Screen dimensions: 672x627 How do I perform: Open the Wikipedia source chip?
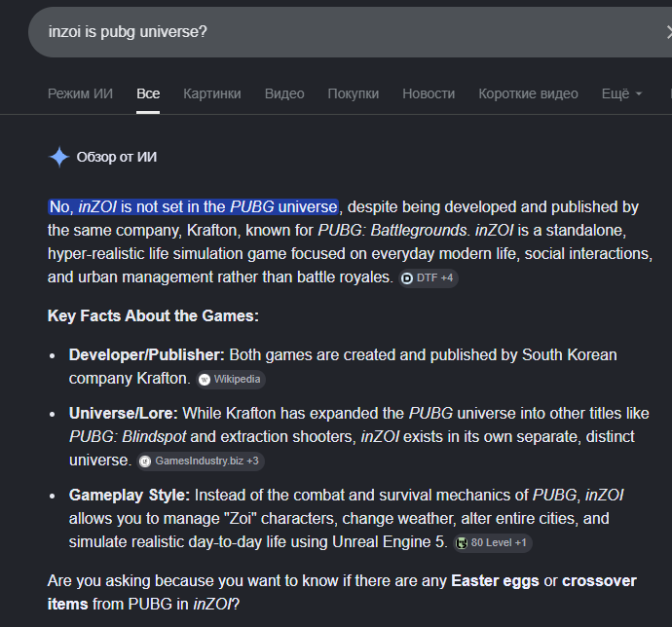(231, 380)
